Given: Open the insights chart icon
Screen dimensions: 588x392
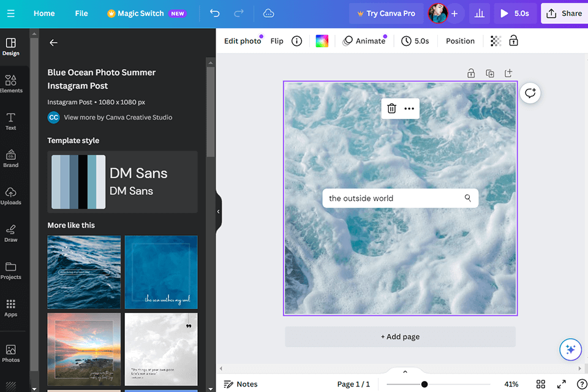Looking at the screenshot, I should pos(479,13).
